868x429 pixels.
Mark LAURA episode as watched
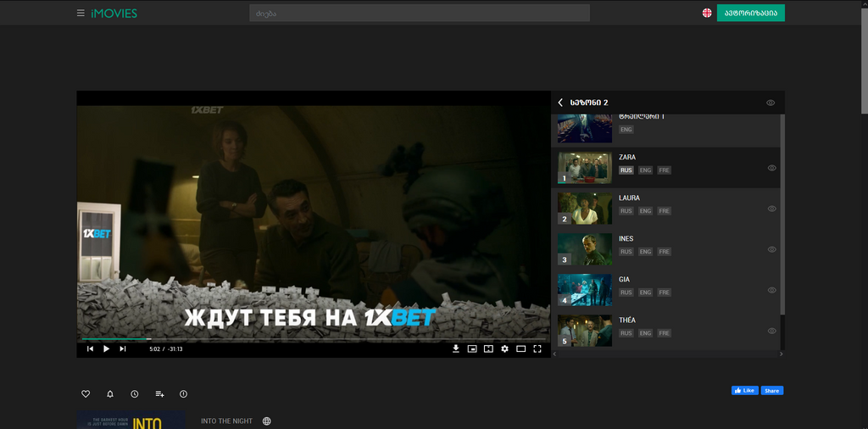[x=772, y=209]
